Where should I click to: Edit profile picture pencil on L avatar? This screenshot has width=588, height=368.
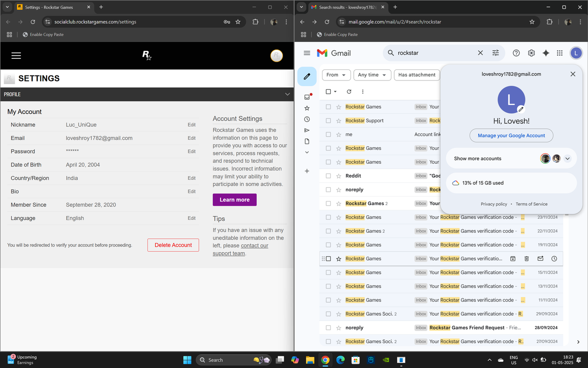click(520, 109)
